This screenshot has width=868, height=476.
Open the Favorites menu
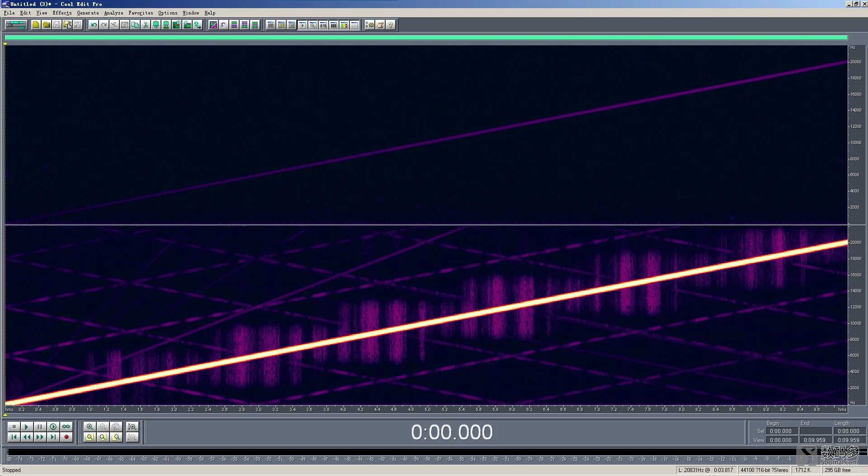click(141, 13)
